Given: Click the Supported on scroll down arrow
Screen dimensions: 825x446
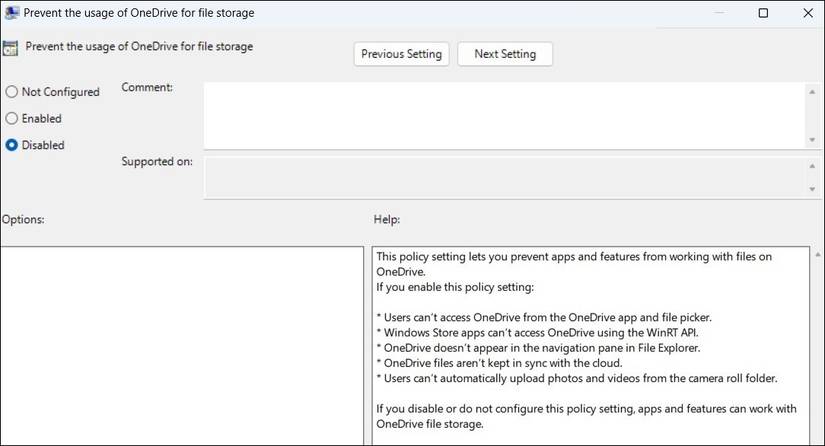Looking at the screenshot, I should [x=811, y=189].
